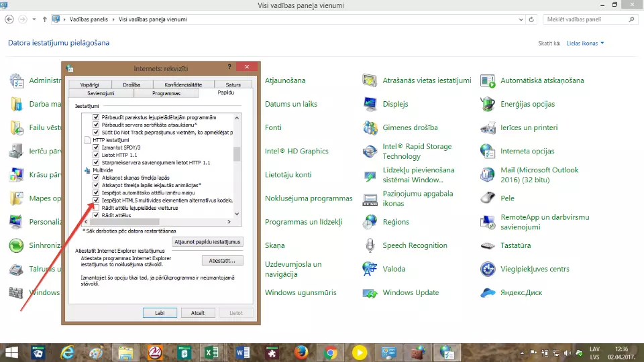The image size is (644, 362).
Task: Open Interneta opcijas icon
Action: pos(488,151)
